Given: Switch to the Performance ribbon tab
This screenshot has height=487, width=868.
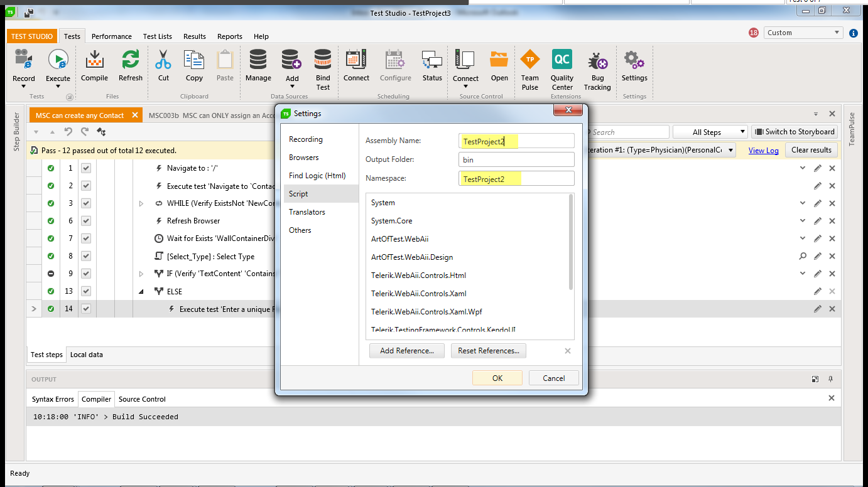Looking at the screenshot, I should [112, 36].
